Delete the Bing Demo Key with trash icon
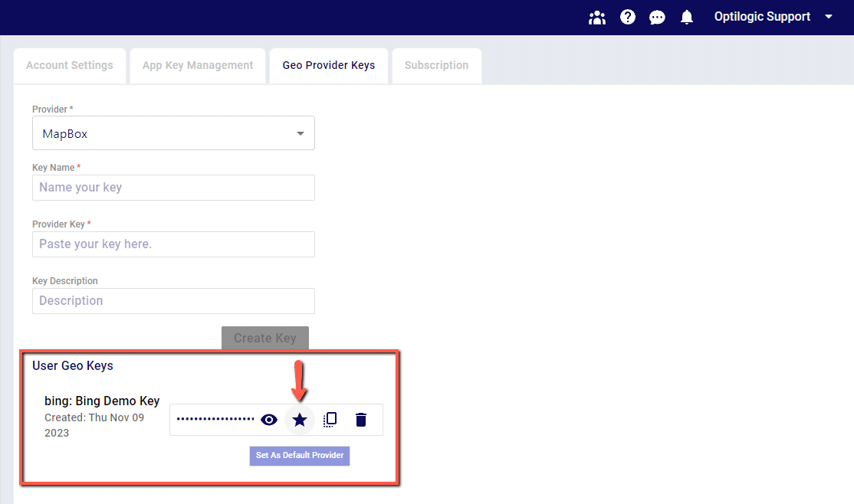Viewport: 854px width, 504px height. (x=360, y=420)
